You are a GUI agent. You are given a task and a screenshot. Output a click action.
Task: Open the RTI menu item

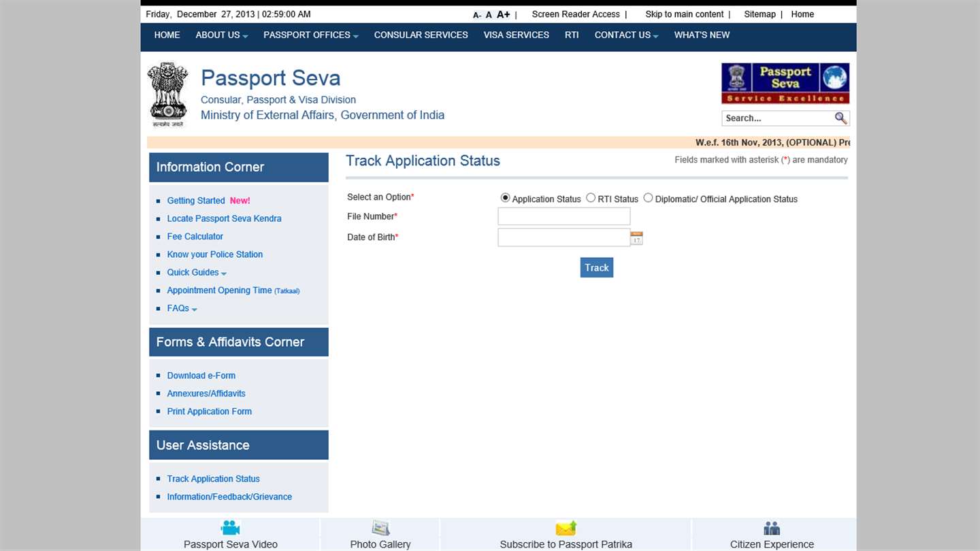(x=572, y=35)
